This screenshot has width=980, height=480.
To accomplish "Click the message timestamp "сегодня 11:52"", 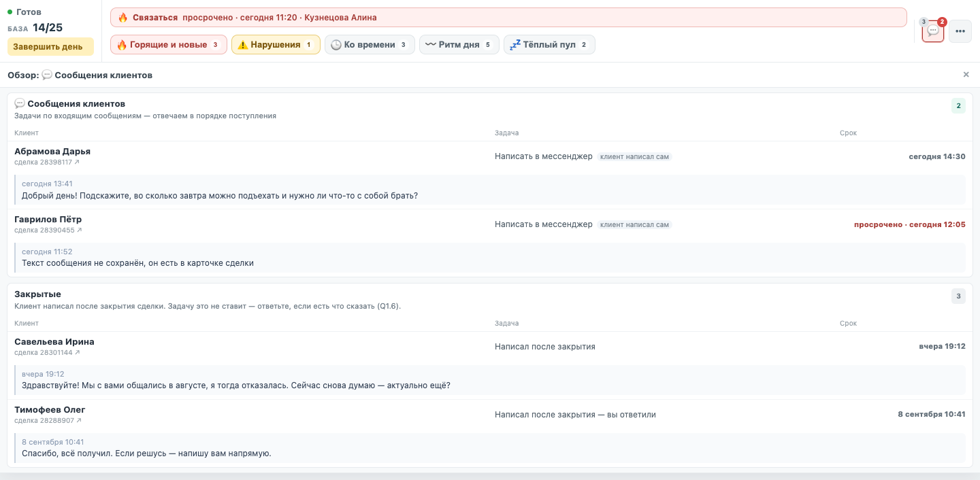I will 47,252.
